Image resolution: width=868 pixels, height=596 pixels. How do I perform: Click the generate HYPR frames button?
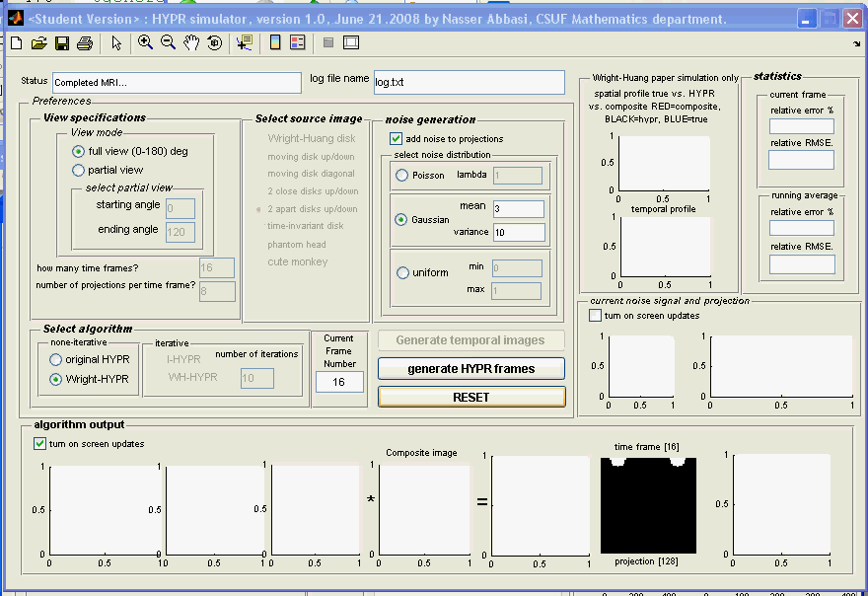[470, 369]
